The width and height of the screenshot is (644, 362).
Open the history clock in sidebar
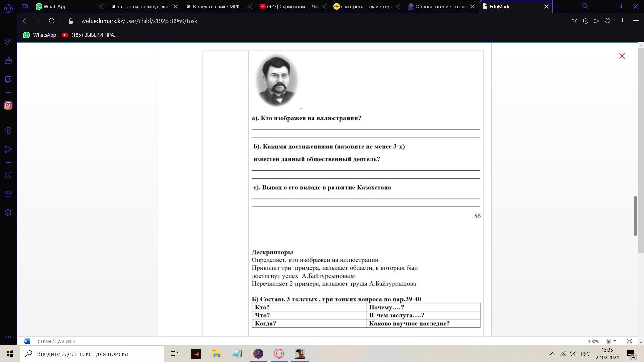point(8,175)
